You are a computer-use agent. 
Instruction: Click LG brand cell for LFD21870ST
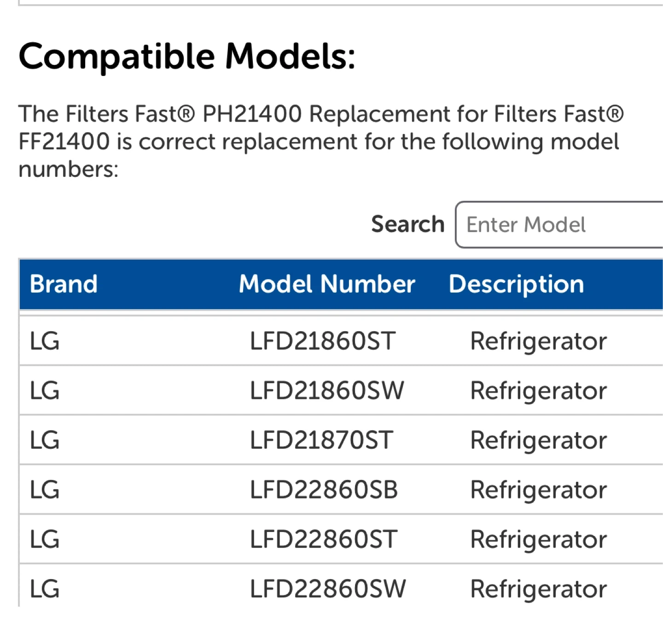pyautogui.click(x=45, y=440)
